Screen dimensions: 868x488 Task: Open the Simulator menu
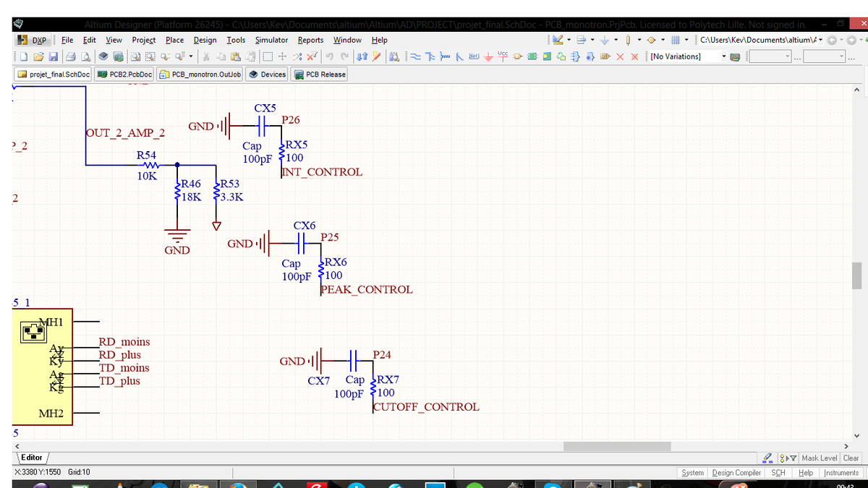pyautogui.click(x=271, y=40)
